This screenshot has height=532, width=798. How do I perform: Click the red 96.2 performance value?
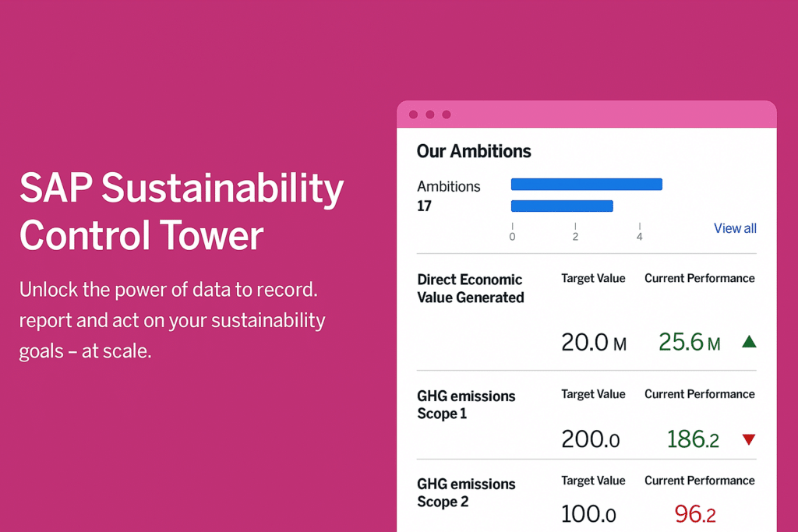click(x=695, y=513)
